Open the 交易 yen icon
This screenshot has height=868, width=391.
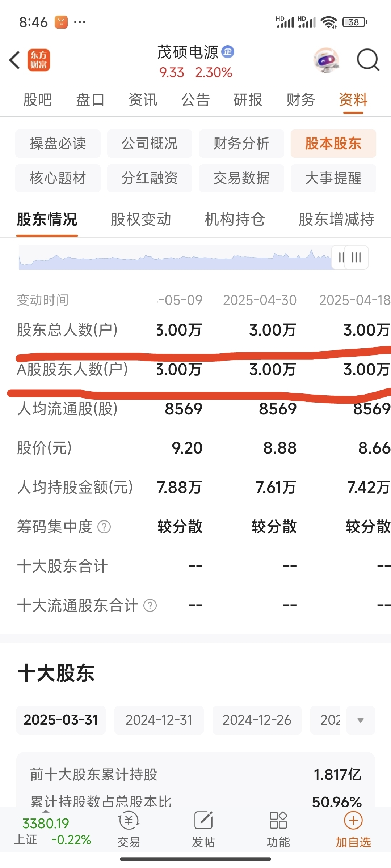point(129,820)
